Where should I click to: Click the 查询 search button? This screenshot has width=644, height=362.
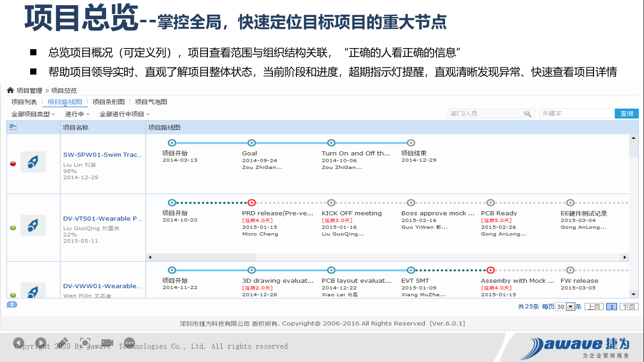627,114
